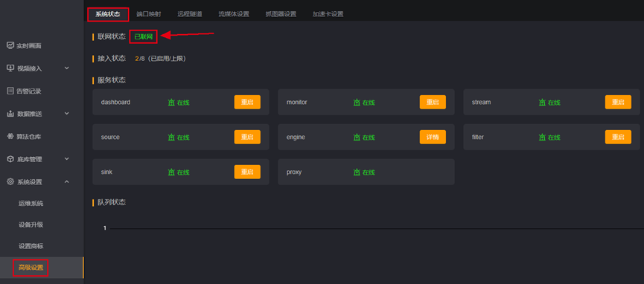Image resolution: width=644 pixels, height=284 pixels.
Task: Click the filter service name
Action: pos(478,137)
